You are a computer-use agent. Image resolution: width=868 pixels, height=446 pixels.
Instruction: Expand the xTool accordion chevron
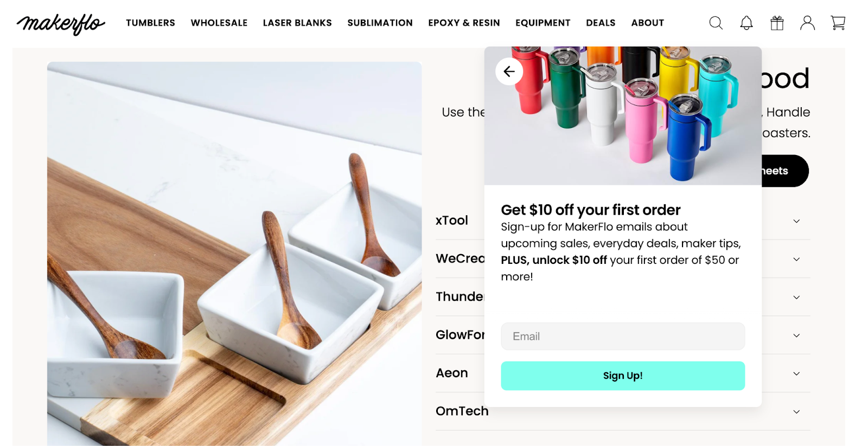(x=796, y=221)
